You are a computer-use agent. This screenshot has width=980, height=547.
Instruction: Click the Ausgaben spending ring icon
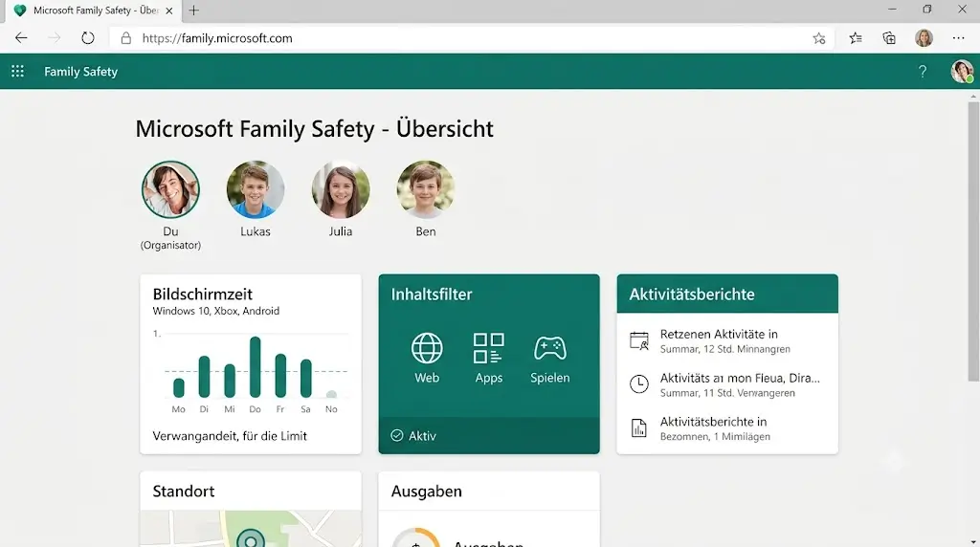[x=416, y=537]
